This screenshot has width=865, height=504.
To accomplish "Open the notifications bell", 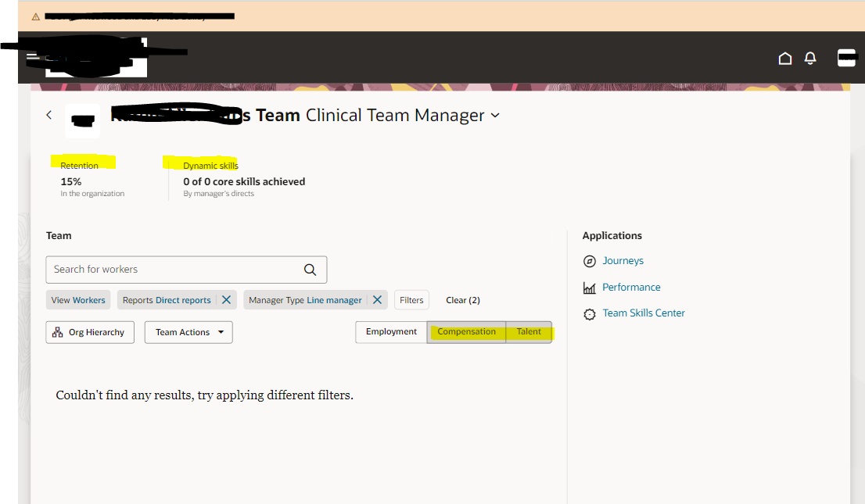I will 809,58.
